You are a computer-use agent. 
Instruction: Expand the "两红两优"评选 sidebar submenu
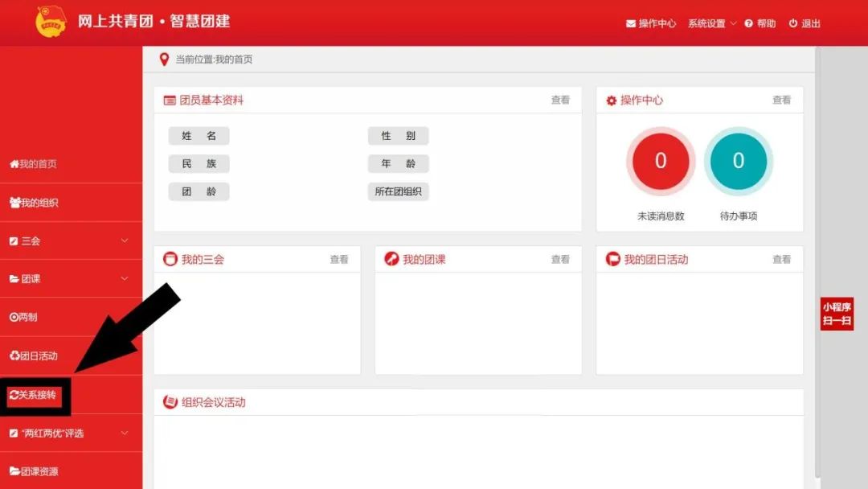pyautogui.click(x=124, y=434)
